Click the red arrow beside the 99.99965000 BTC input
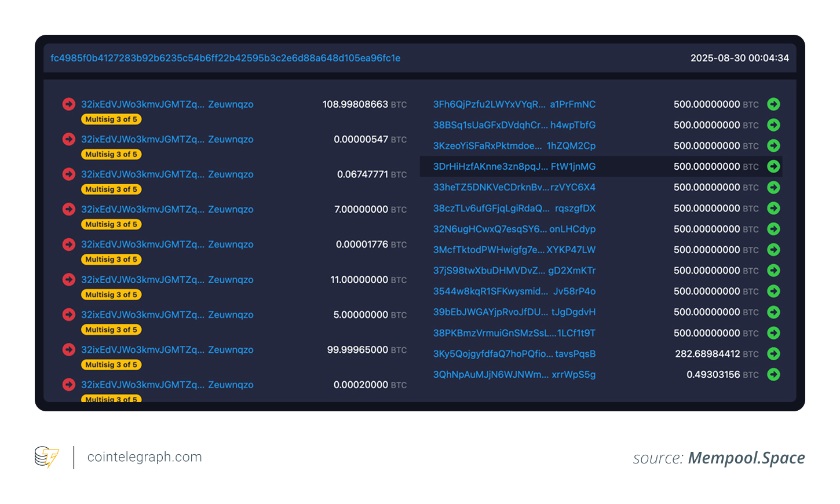This screenshot has height=504, width=840. pos(68,350)
